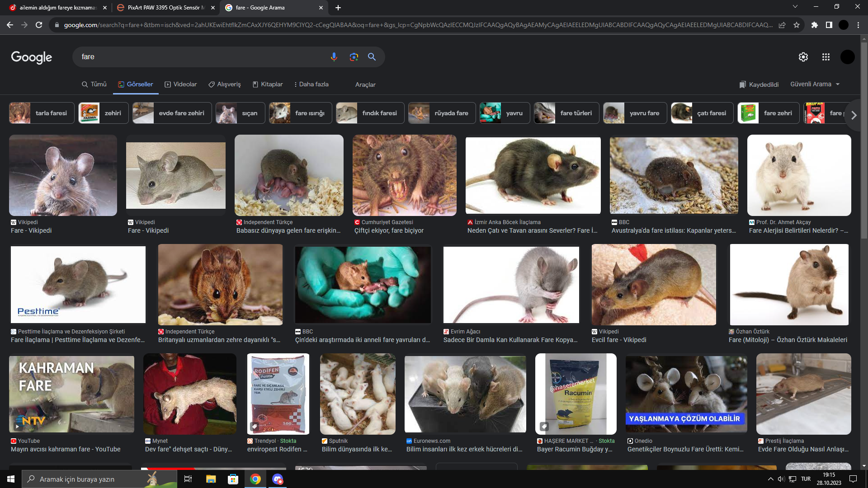Open the Bayer Racumin product image
This screenshot has width=868, height=488.
pyautogui.click(x=576, y=394)
